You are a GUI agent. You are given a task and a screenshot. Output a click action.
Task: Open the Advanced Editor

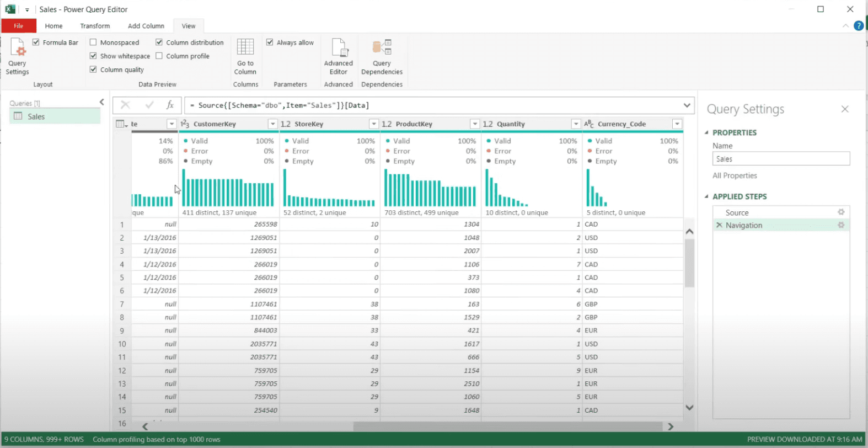(338, 56)
